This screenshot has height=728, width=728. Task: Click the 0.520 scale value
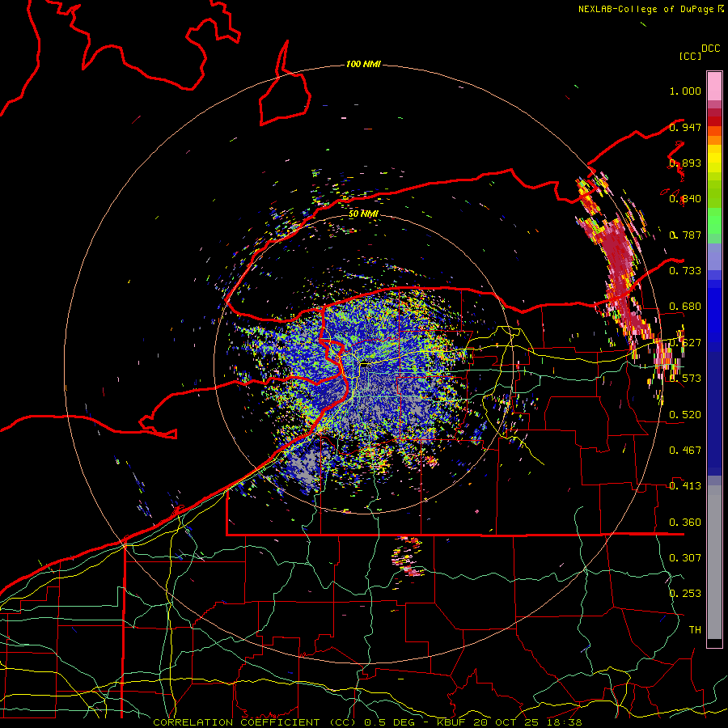[685, 415]
